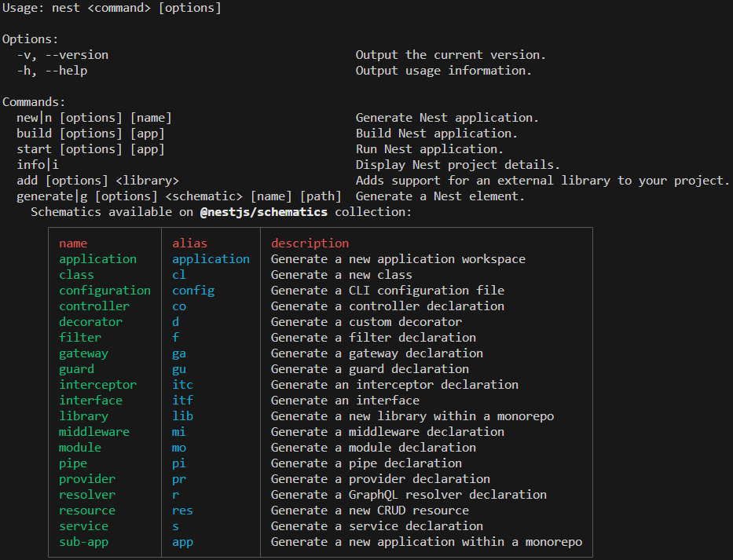Click 'application' in the alias column

click(x=211, y=259)
